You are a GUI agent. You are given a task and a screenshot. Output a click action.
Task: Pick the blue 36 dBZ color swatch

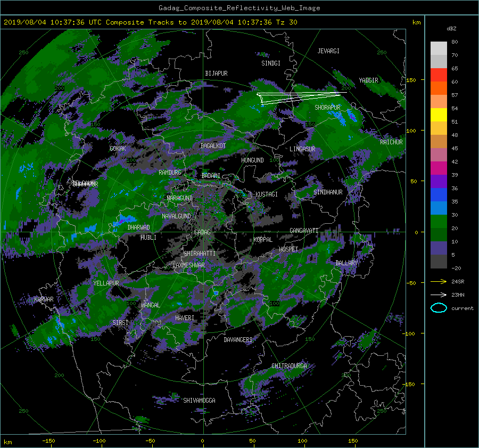pos(439,195)
